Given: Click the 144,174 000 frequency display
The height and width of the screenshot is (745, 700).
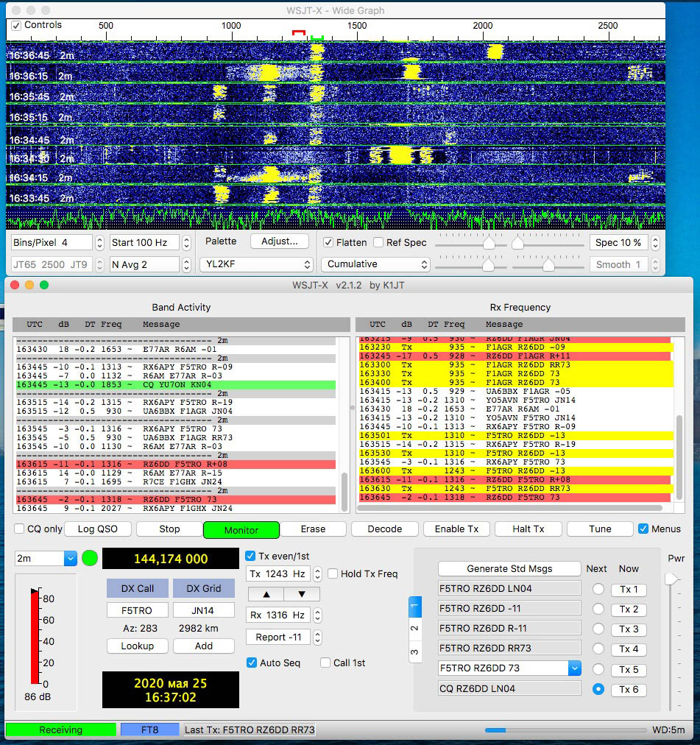Looking at the screenshot, I should [x=171, y=559].
